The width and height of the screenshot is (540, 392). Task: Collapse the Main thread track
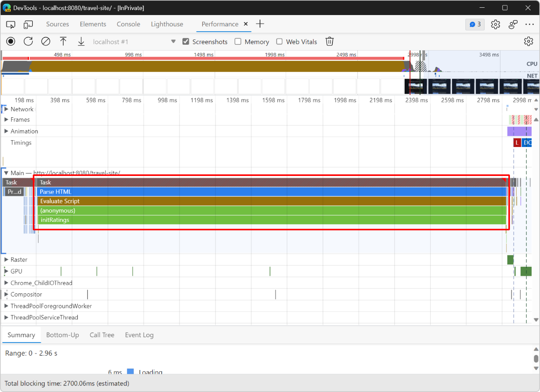point(5,173)
